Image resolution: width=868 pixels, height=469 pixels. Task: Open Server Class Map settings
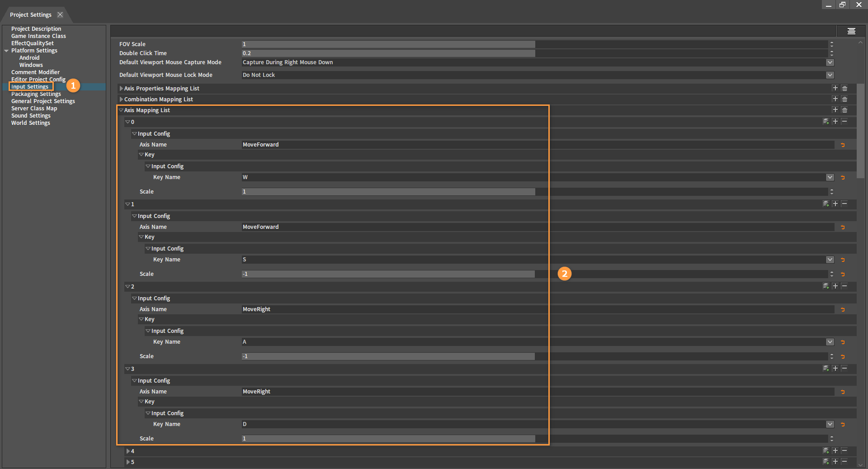click(x=34, y=109)
